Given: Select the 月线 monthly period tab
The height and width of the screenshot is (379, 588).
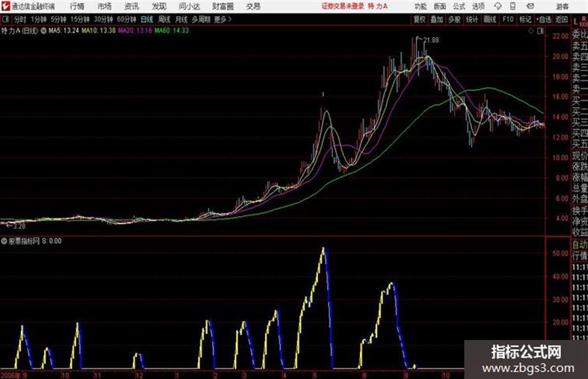Looking at the screenshot, I should pyautogui.click(x=182, y=19).
